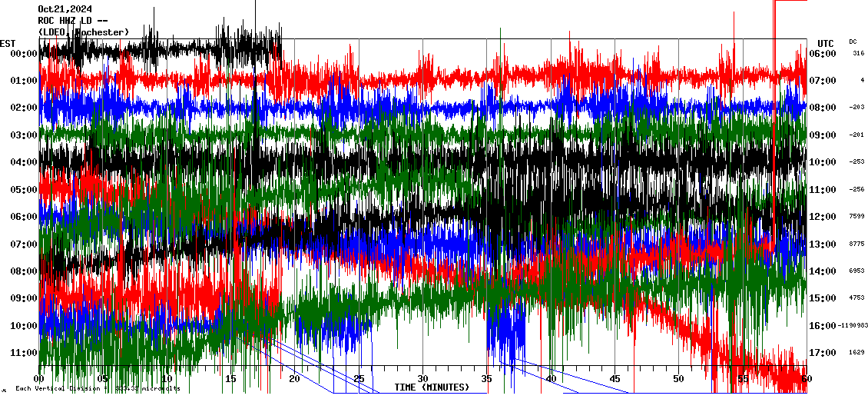Click the EST time zone header
The height and width of the screenshot is (399, 868).
8,43
